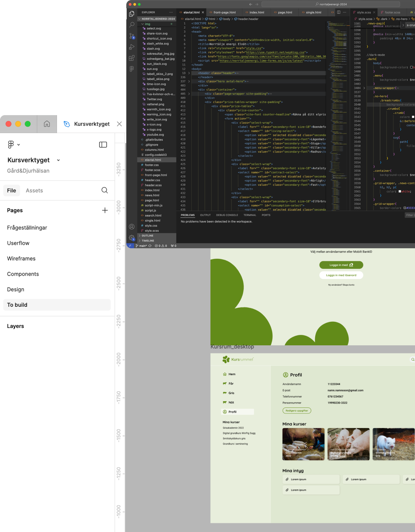Click the Logga in med lösenord button

(x=341, y=275)
